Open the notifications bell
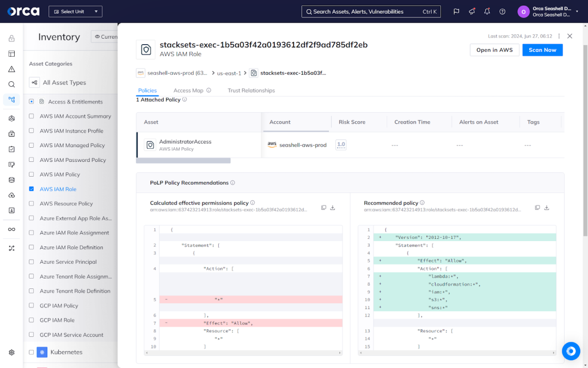This screenshot has height=368, width=588. tap(487, 11)
